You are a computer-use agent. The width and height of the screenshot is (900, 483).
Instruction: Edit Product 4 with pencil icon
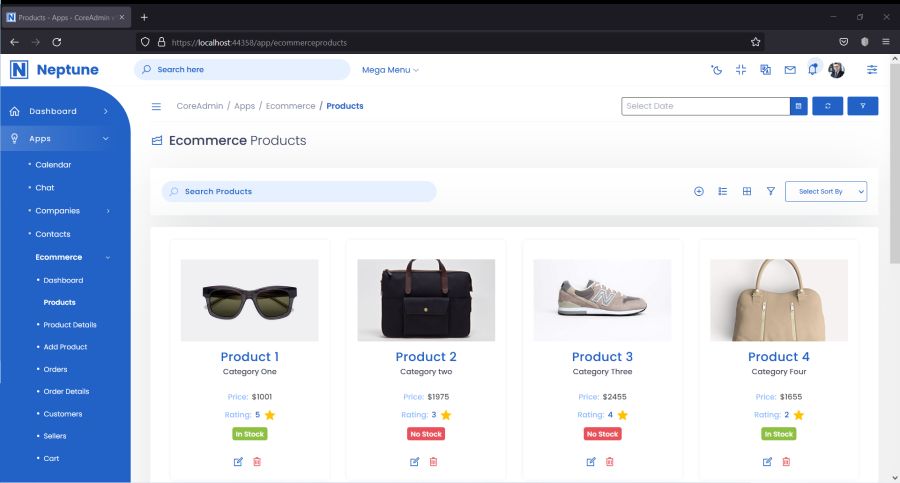coord(767,462)
